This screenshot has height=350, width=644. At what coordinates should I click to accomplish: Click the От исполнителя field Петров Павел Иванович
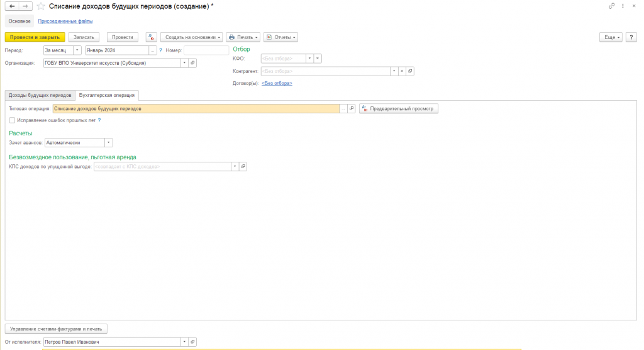coord(112,342)
